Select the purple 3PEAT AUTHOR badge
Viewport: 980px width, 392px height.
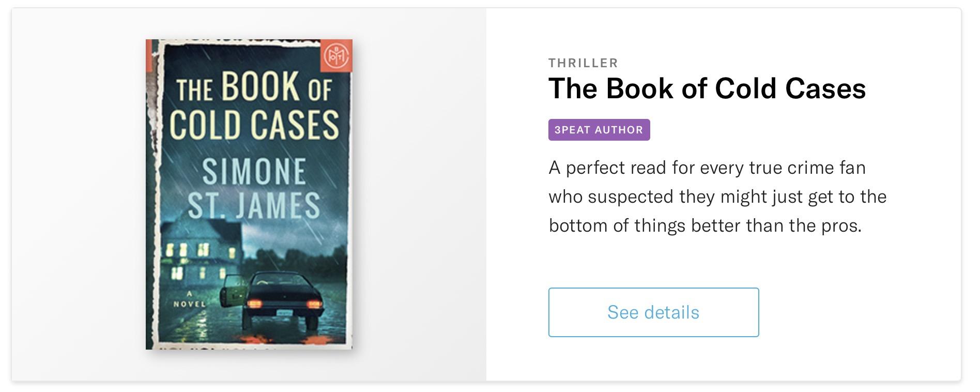(x=599, y=130)
